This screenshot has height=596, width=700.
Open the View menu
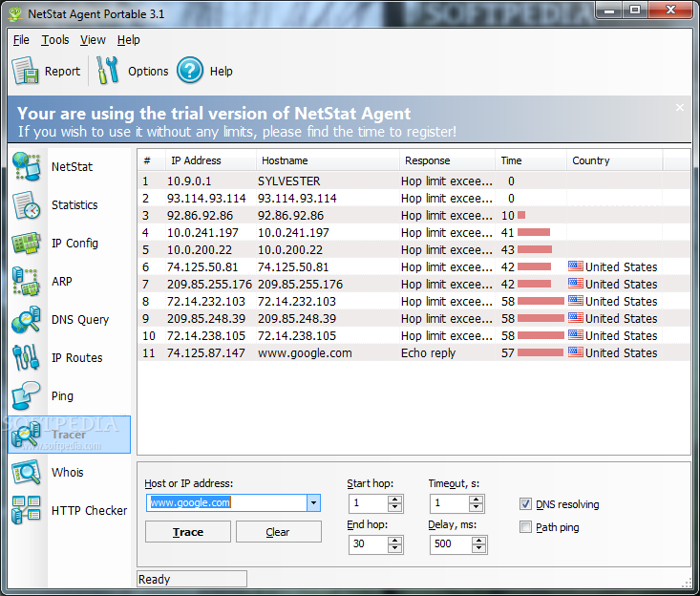coord(93,40)
